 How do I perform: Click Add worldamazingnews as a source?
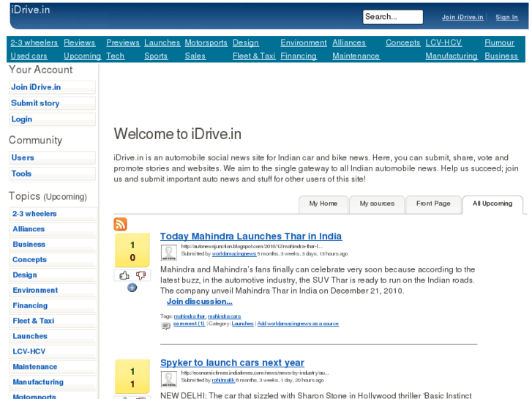(298, 324)
